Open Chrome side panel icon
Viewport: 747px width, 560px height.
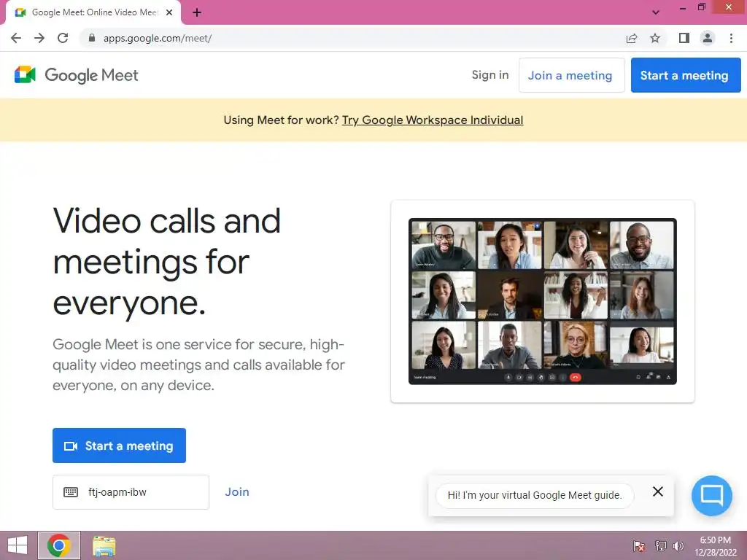(x=684, y=38)
